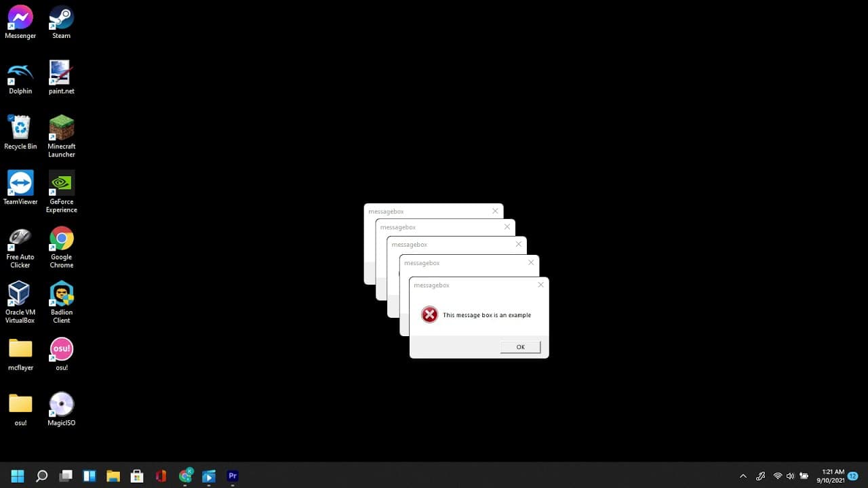Select the GeForce Experience desktop icon

[61, 192]
